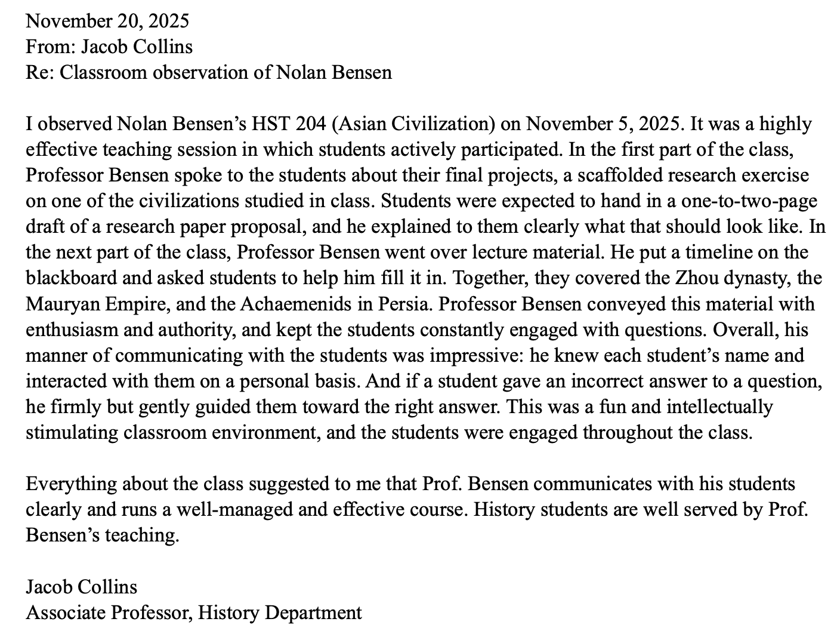This screenshot has height=634, width=840.
Task: Click the 'Re: Classroom observation' subject line
Action: tap(209, 72)
